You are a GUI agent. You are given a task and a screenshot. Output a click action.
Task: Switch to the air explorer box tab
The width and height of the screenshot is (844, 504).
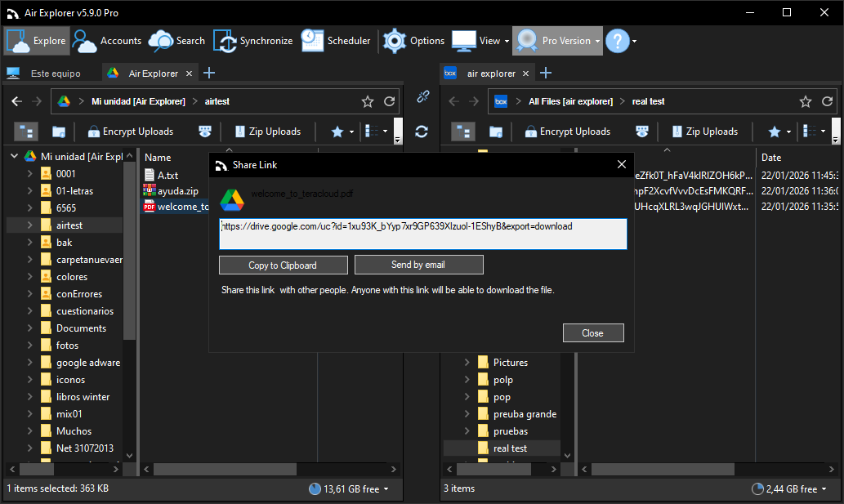coord(490,72)
